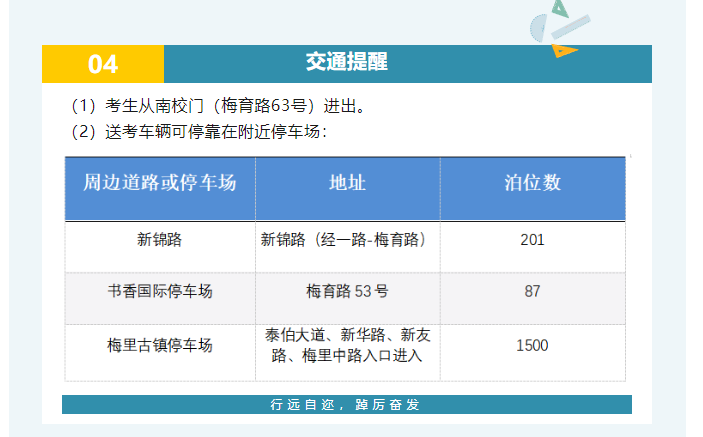Click the 87 parking spaces value
The width and height of the screenshot is (703, 437).
pos(532,292)
